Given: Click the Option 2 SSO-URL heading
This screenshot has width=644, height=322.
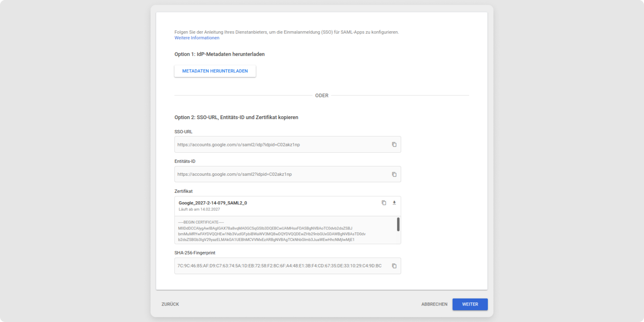Looking at the screenshot, I should pyautogui.click(x=236, y=117).
